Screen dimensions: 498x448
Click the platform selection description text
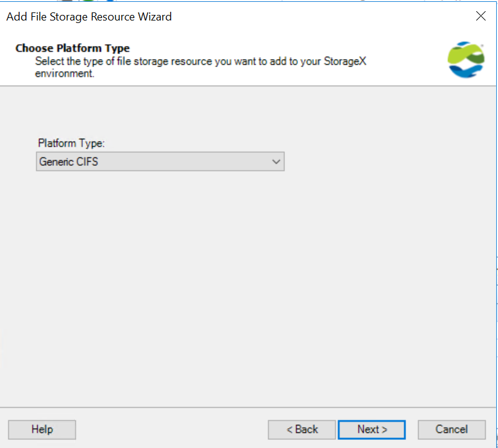[x=201, y=67]
